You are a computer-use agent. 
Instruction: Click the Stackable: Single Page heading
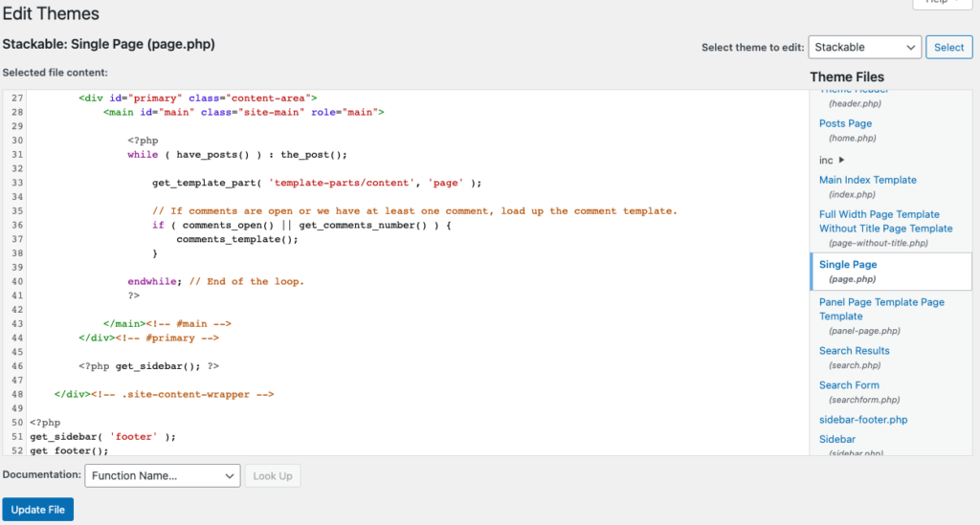pos(109,44)
